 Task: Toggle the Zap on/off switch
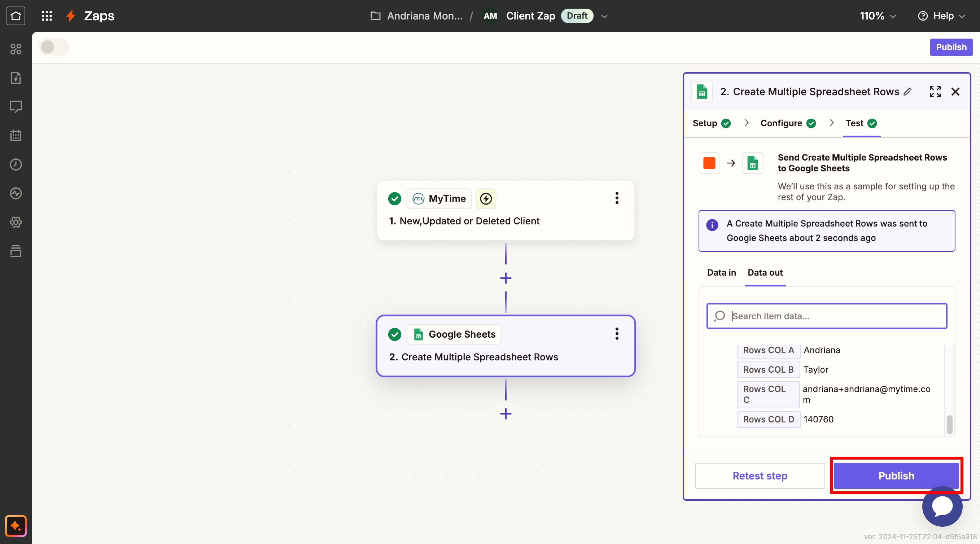[x=54, y=47]
